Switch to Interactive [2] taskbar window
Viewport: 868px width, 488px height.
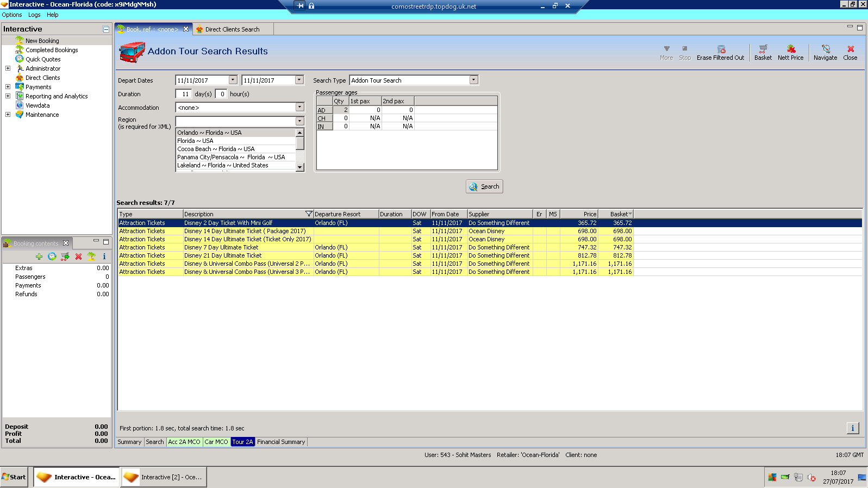click(164, 477)
